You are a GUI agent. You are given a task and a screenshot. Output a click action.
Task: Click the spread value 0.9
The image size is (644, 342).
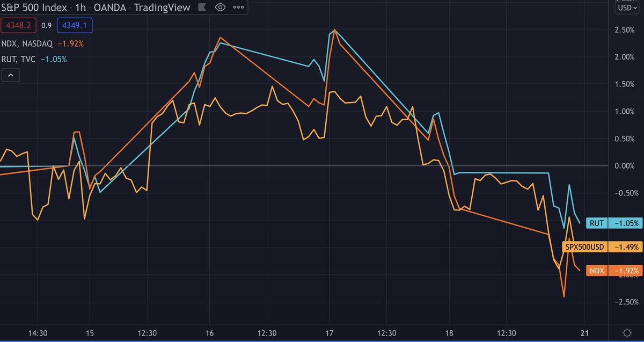point(46,25)
